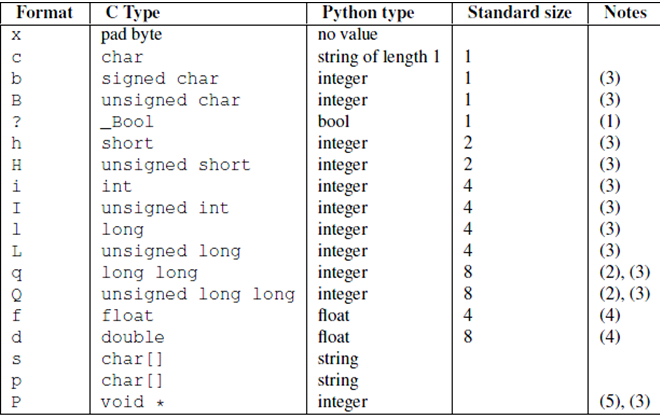The image size is (660, 415).
Task: Click the Standard size column header
Action: pyautogui.click(x=520, y=13)
